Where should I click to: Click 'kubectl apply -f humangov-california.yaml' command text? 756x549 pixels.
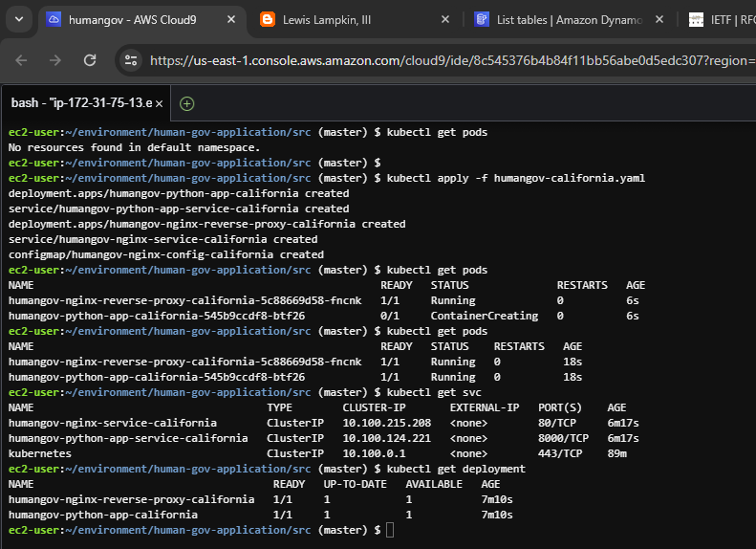coord(515,179)
